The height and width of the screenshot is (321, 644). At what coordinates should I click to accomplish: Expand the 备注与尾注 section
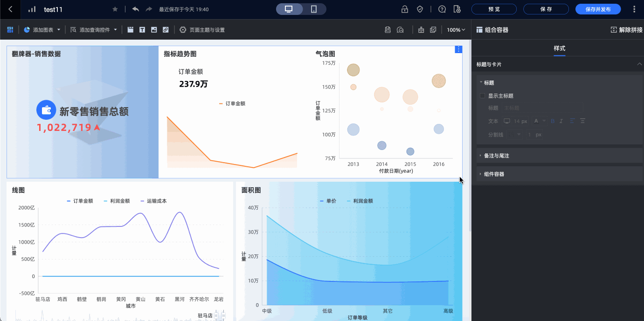point(559,156)
